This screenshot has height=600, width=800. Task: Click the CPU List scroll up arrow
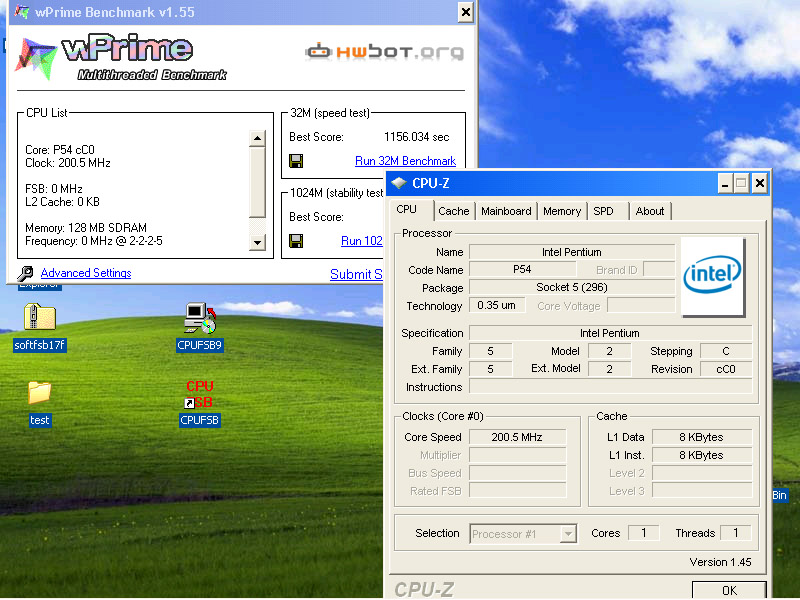pyautogui.click(x=257, y=138)
